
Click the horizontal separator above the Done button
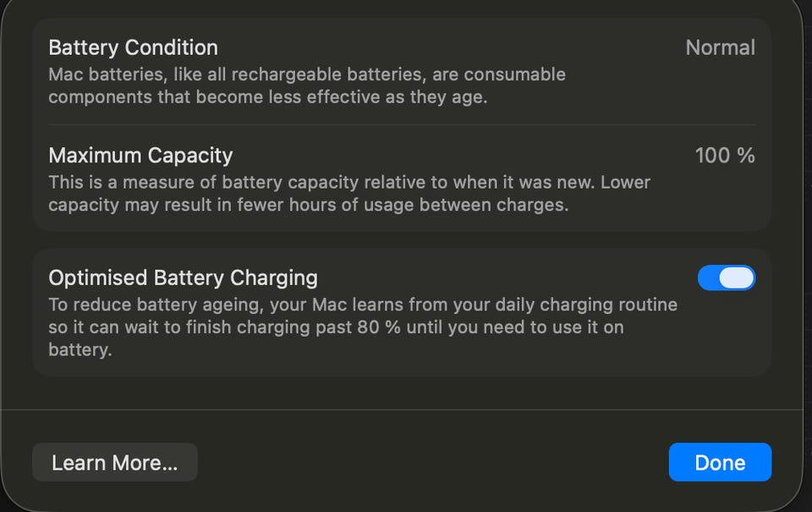[402, 410]
